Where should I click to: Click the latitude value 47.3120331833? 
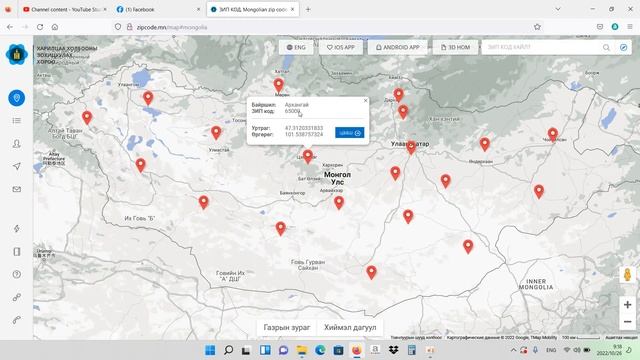tap(304, 128)
